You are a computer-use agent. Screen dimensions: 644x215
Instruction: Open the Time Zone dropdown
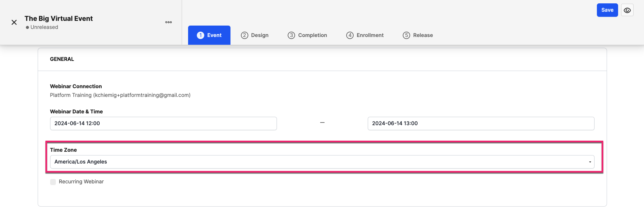322,162
